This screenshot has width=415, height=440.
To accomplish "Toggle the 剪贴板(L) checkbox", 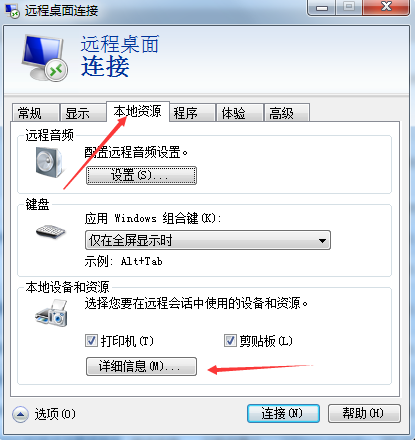I will tap(230, 341).
